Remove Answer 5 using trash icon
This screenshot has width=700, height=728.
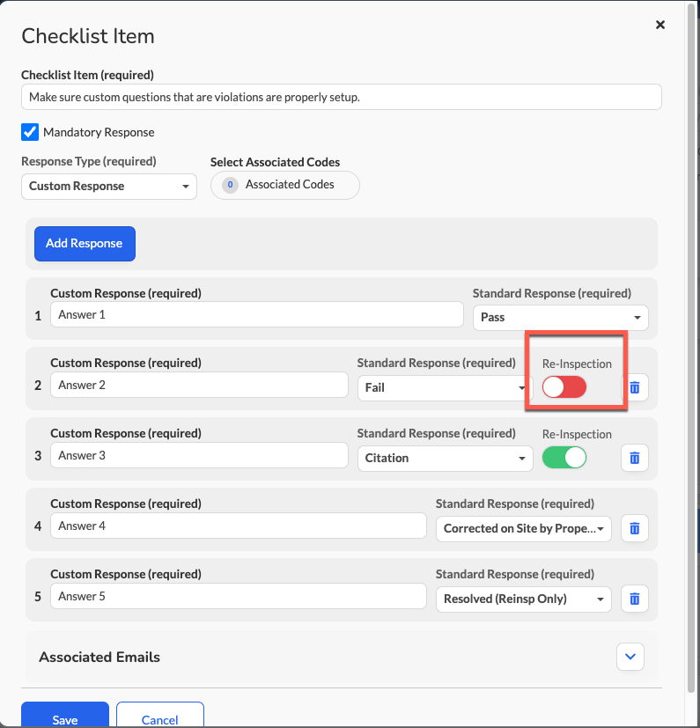tap(635, 599)
